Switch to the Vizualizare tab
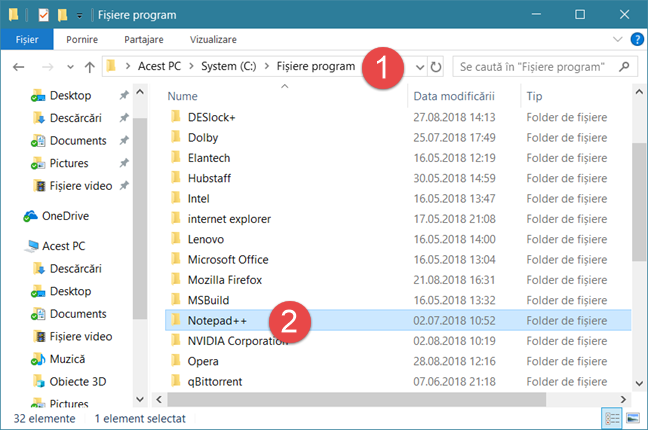Screen dimensions: 648x430 tap(213, 39)
